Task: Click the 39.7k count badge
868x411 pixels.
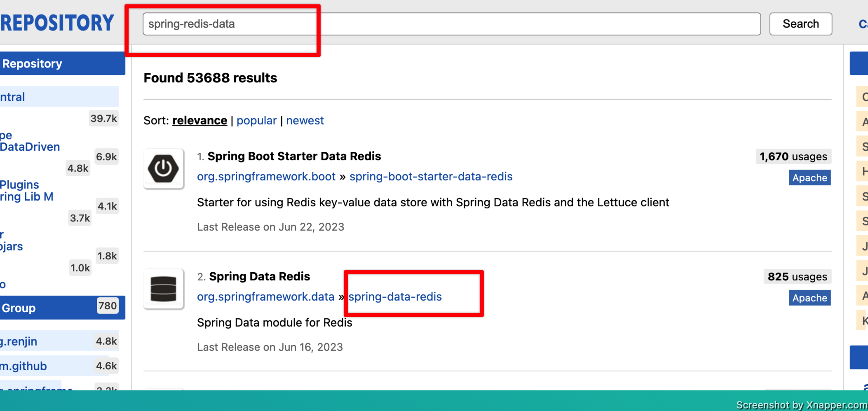Action: click(104, 119)
